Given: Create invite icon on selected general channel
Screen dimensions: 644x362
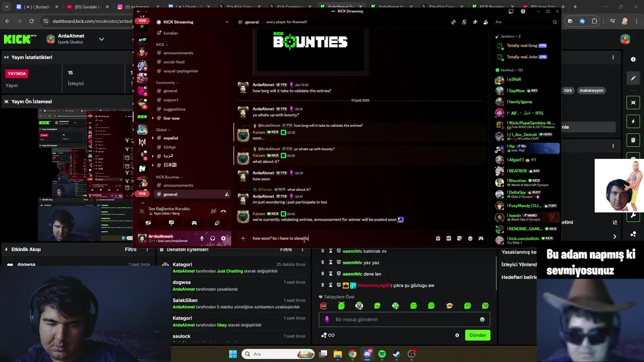Looking at the screenshot, I should [227, 195].
